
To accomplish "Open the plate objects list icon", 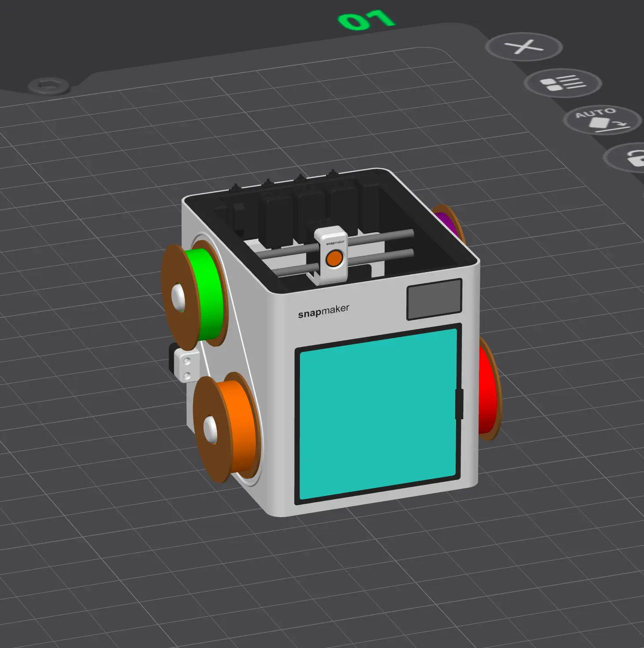I will [x=562, y=83].
